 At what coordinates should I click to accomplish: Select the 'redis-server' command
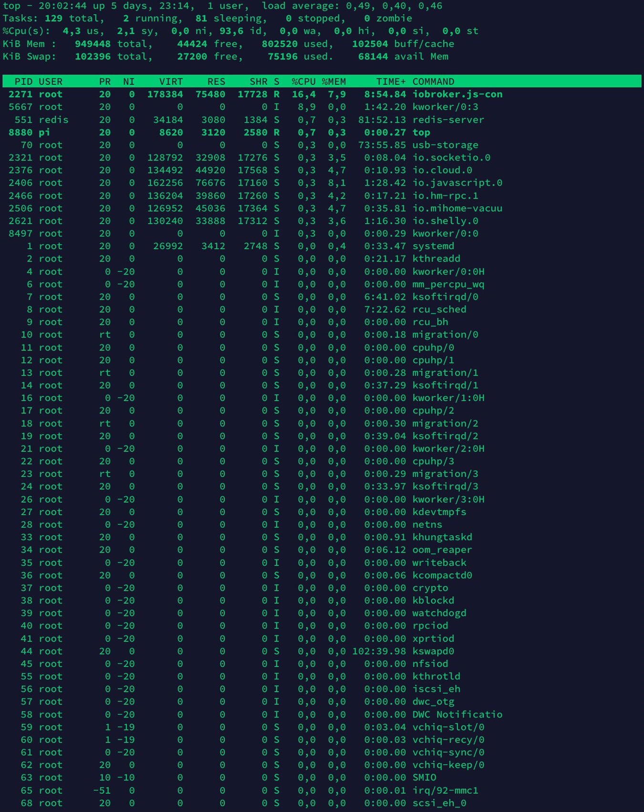pyautogui.click(x=448, y=120)
